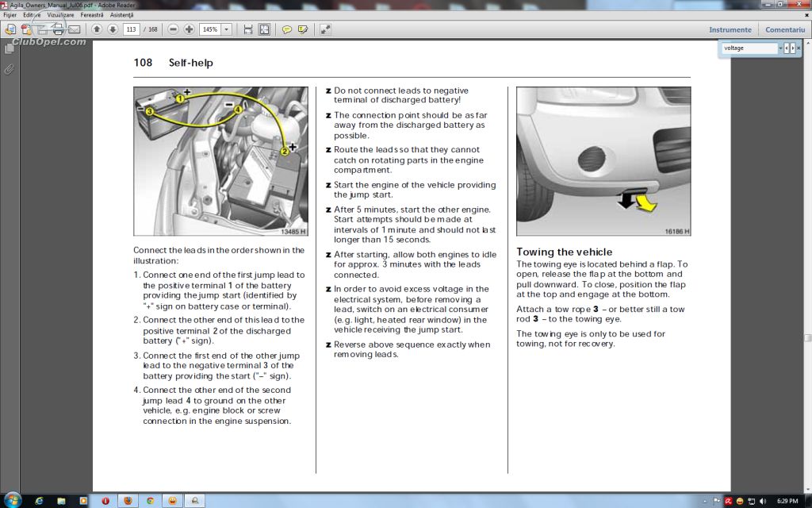This screenshot has width=812, height=508.
Task: Open the Asistență menu
Action: (121, 15)
